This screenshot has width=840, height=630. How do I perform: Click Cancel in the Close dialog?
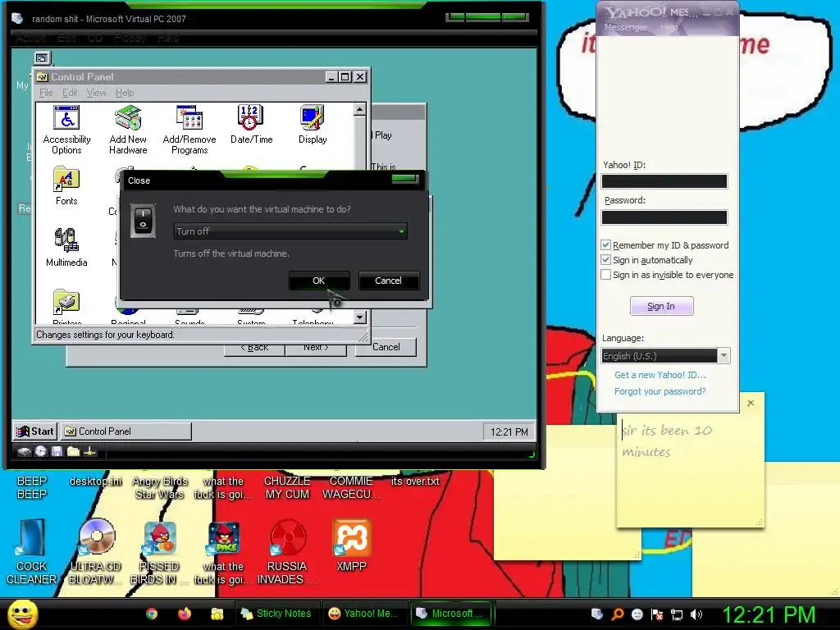[x=388, y=281]
